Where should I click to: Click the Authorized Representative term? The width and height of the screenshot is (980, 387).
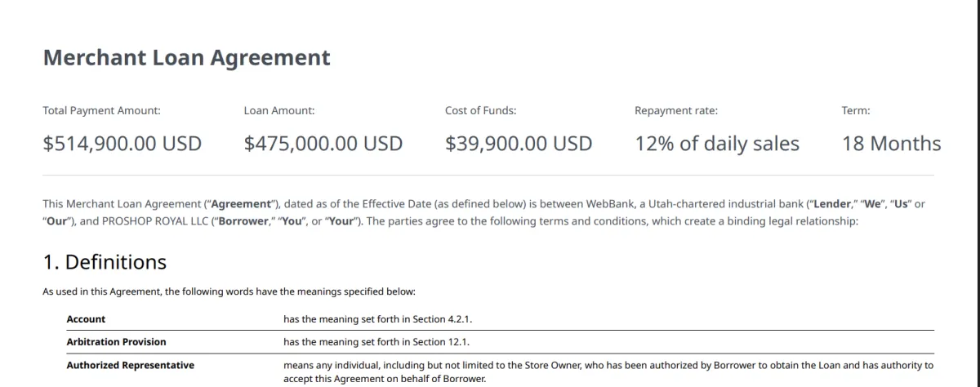130,365
